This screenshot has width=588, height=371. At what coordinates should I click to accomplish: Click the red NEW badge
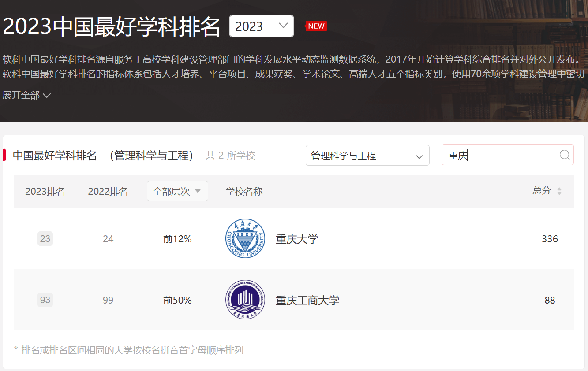pos(316,26)
